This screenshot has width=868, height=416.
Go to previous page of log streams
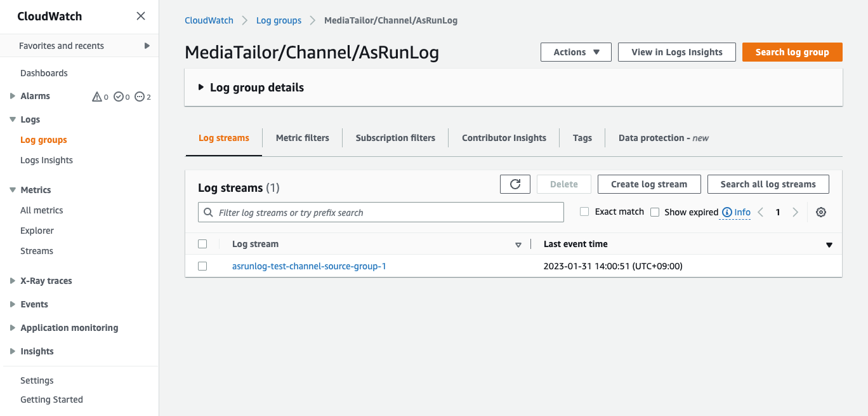pyautogui.click(x=761, y=212)
